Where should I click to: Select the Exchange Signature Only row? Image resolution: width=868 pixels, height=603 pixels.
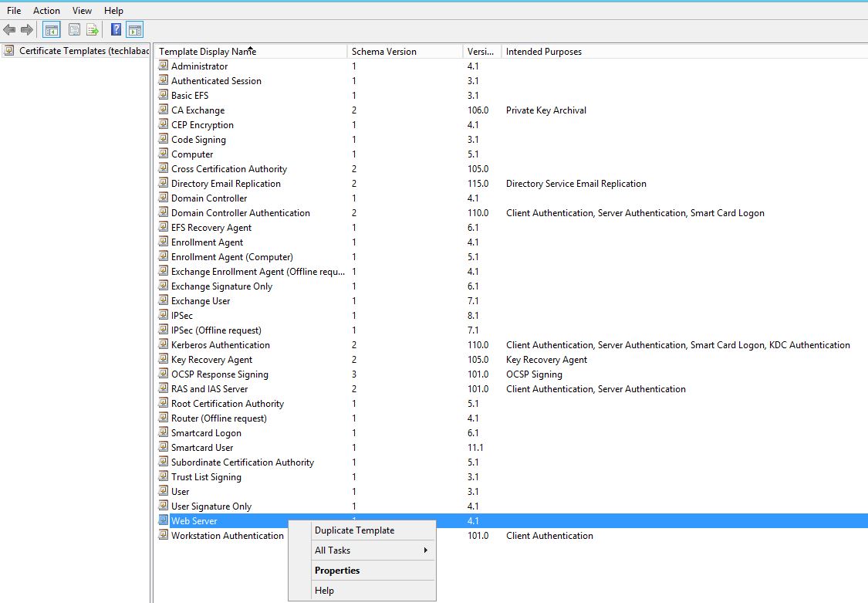click(x=511, y=286)
